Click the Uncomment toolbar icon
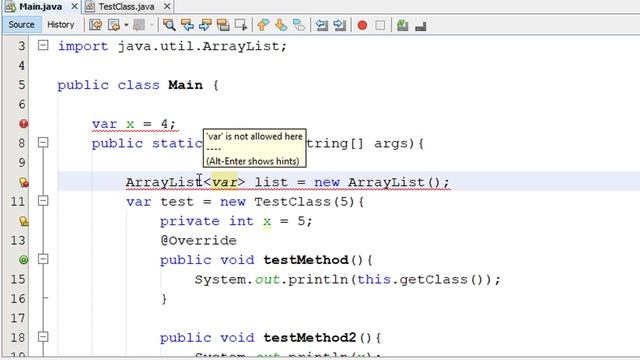This screenshot has width=640, height=360. [420, 26]
